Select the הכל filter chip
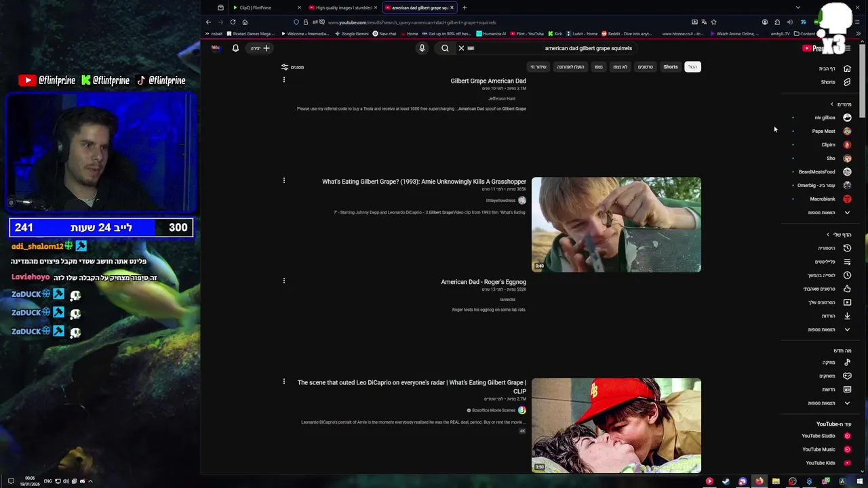 pos(692,67)
